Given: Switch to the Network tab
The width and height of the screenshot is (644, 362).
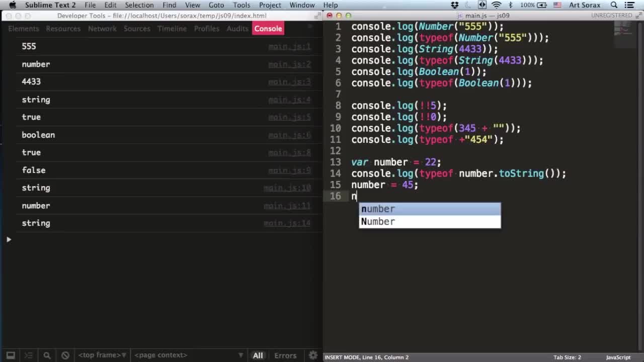Looking at the screenshot, I should [x=102, y=29].
